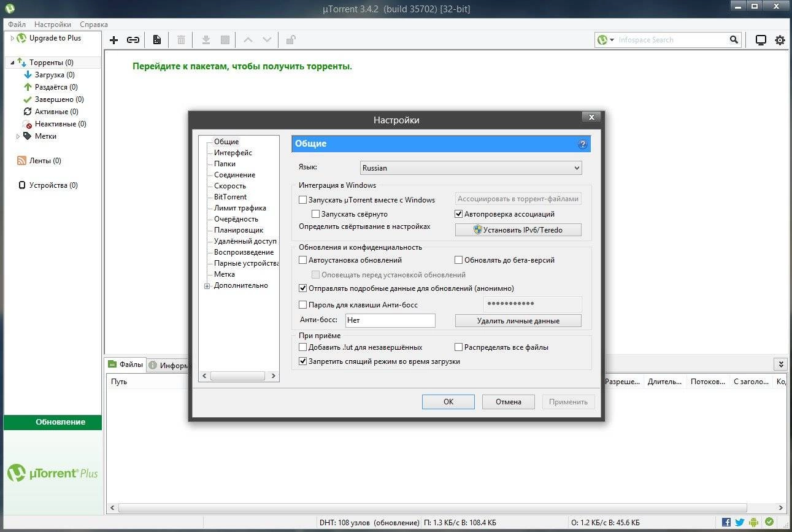Collapse the Торренты (0) tree node
This screenshot has width=792, height=532.
[12, 63]
